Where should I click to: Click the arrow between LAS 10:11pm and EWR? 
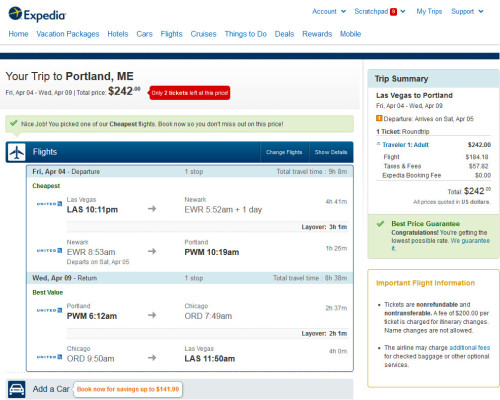coord(152,209)
